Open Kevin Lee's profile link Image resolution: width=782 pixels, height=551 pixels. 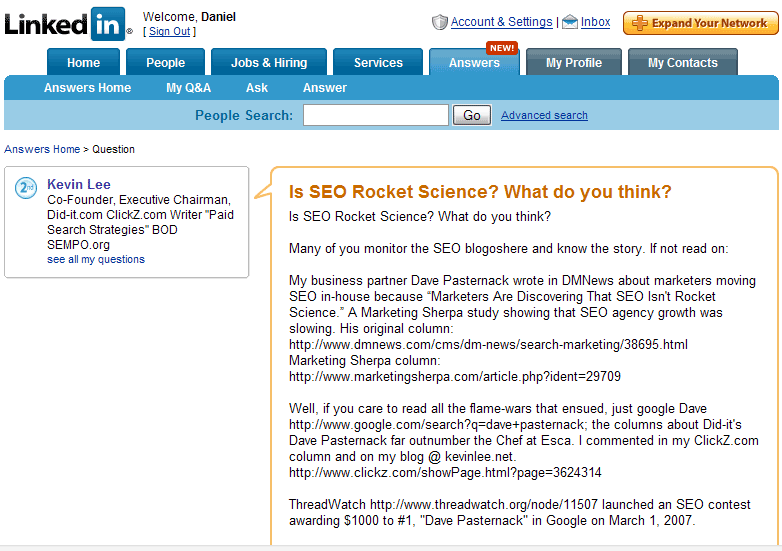coord(79,184)
